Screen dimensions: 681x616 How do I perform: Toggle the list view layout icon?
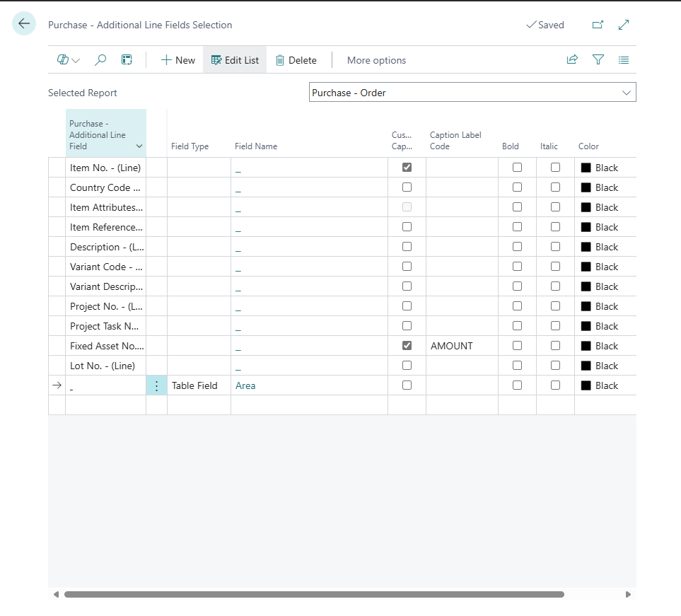(624, 60)
